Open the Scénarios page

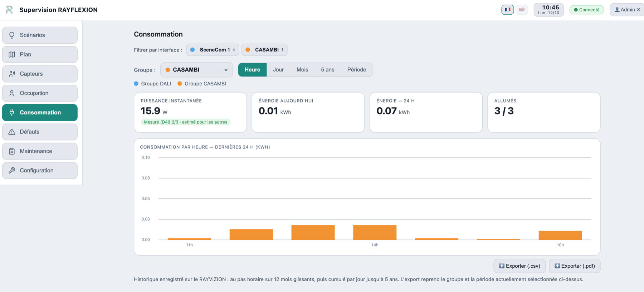[x=40, y=35]
